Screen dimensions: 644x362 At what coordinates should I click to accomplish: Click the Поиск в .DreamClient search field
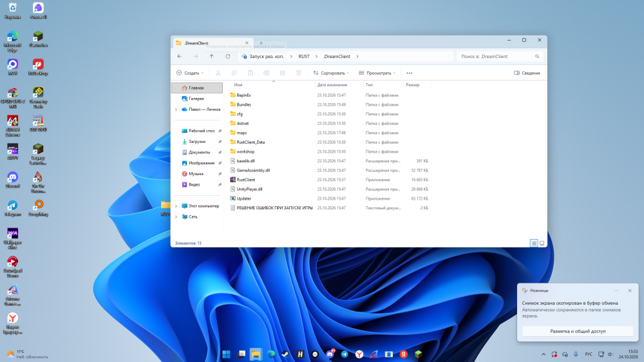(495, 56)
